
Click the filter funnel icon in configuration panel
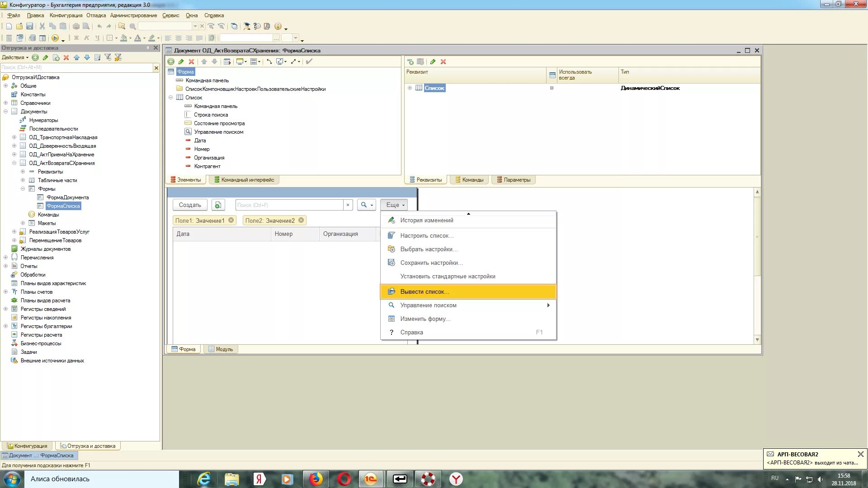108,57
